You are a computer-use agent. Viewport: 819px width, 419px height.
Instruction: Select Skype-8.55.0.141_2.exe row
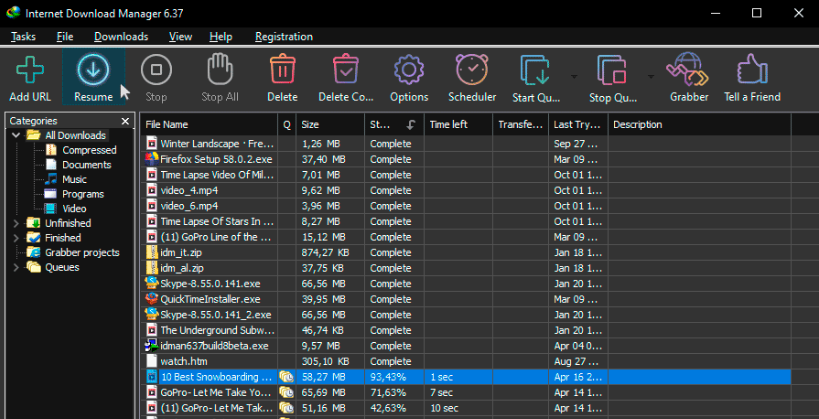[466, 315]
